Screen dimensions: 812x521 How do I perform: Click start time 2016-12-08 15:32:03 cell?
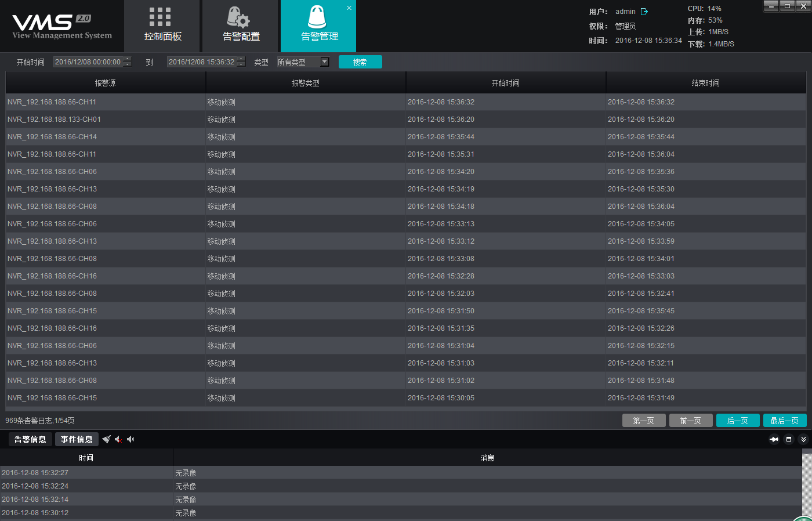pos(506,294)
